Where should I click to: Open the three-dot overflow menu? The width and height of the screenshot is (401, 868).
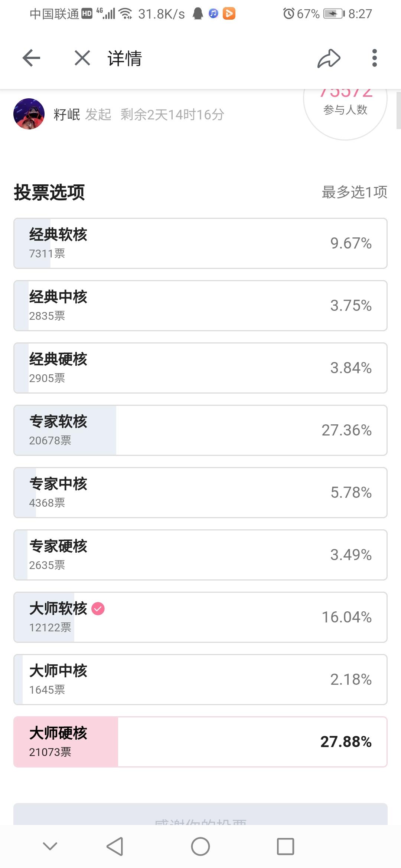click(374, 58)
